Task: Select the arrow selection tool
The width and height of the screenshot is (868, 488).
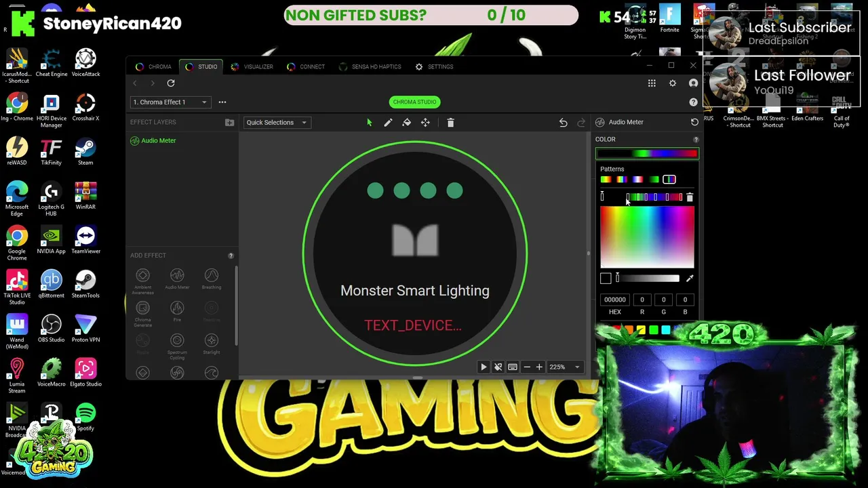Action: 370,123
